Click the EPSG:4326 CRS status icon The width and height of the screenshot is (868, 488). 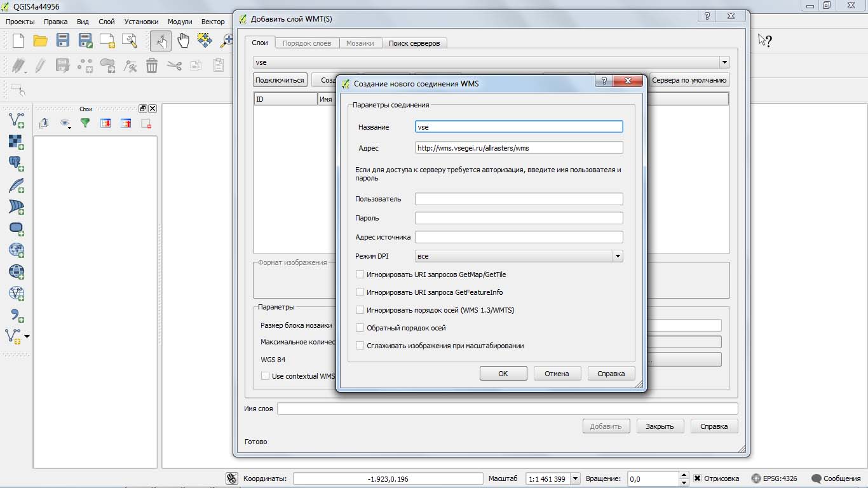point(756,478)
